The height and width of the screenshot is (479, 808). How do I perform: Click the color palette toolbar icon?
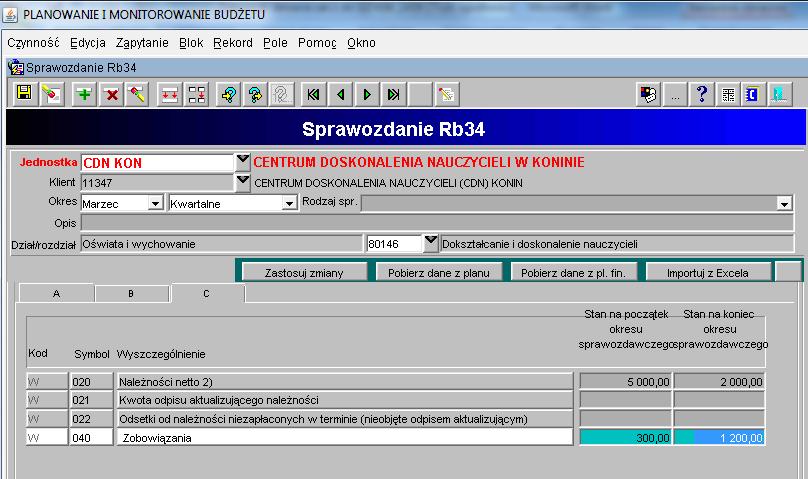click(x=648, y=94)
